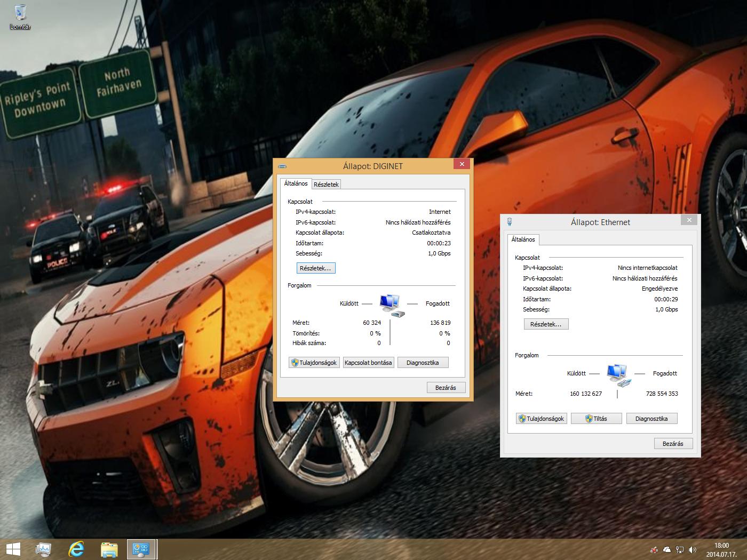
Task: Switch to the Részletek tab in DIGINET
Action: click(x=326, y=185)
